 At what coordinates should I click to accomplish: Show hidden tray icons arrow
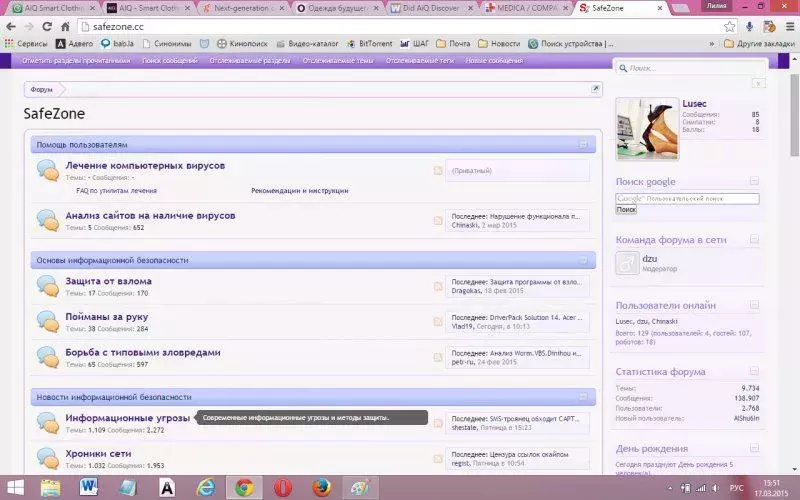(x=670, y=488)
